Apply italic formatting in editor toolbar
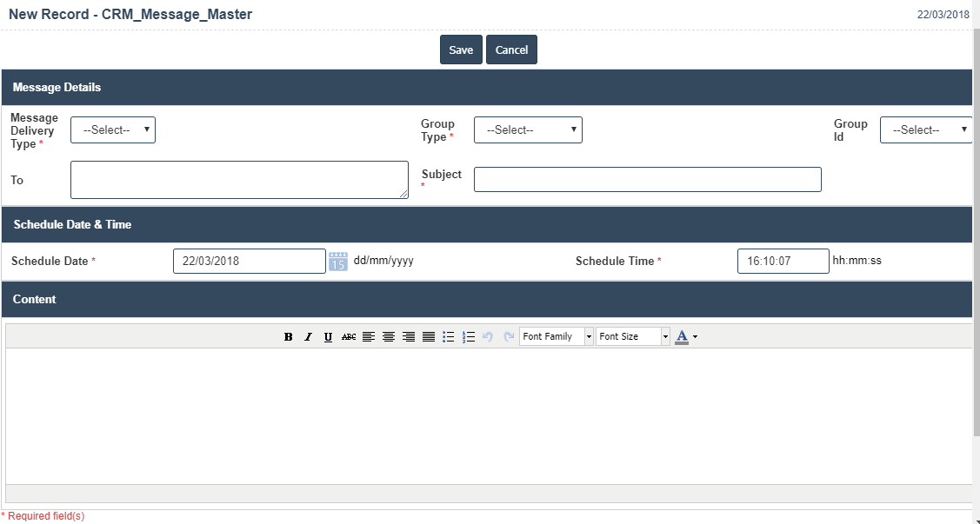 tap(308, 336)
